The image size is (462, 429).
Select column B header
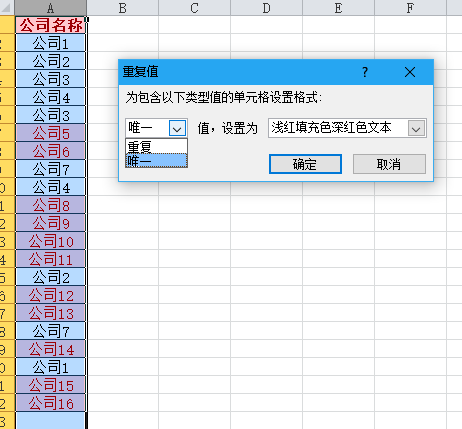pos(123,8)
